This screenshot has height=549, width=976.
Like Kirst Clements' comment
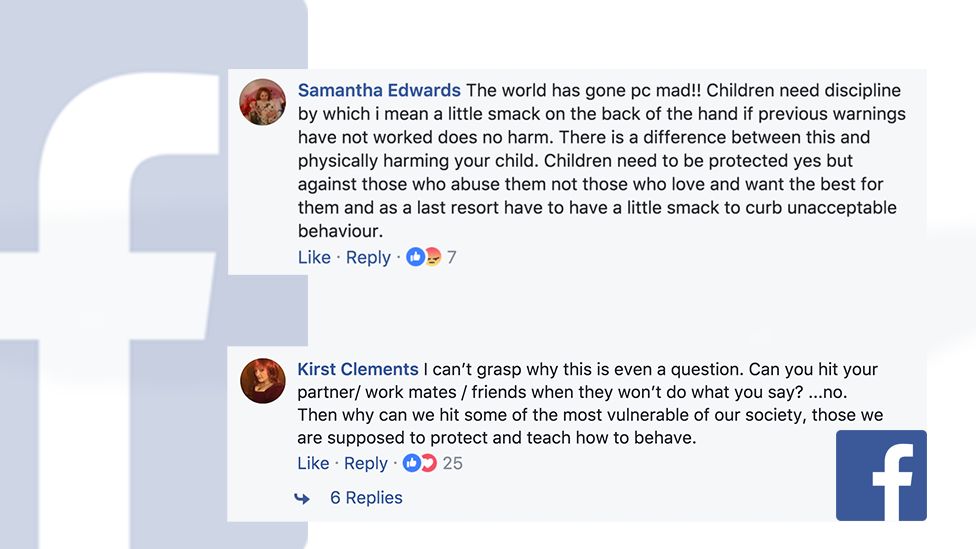(x=313, y=463)
